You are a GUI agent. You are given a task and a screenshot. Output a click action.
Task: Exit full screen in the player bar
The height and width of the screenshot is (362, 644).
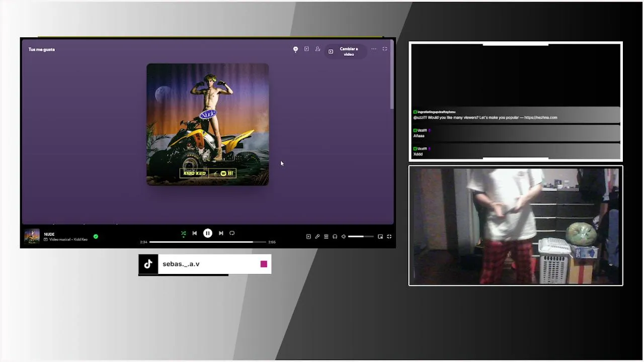[x=389, y=236]
